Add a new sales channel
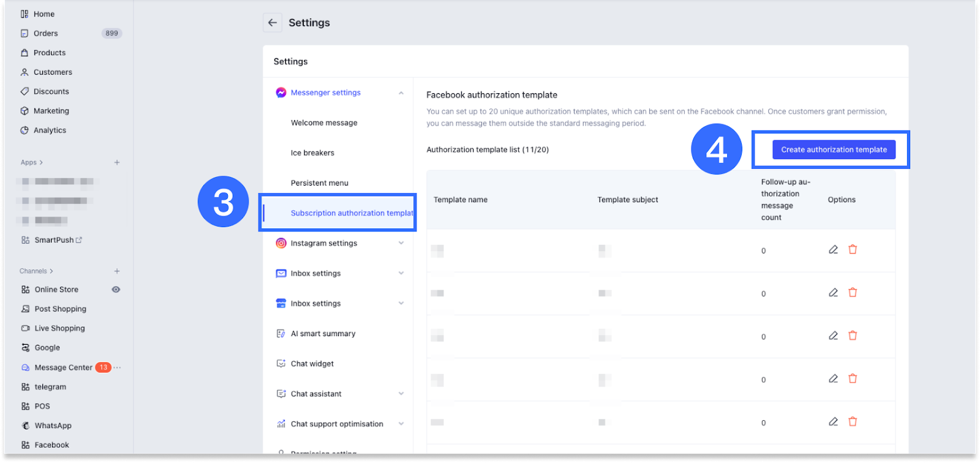The image size is (980, 463). pos(117,271)
